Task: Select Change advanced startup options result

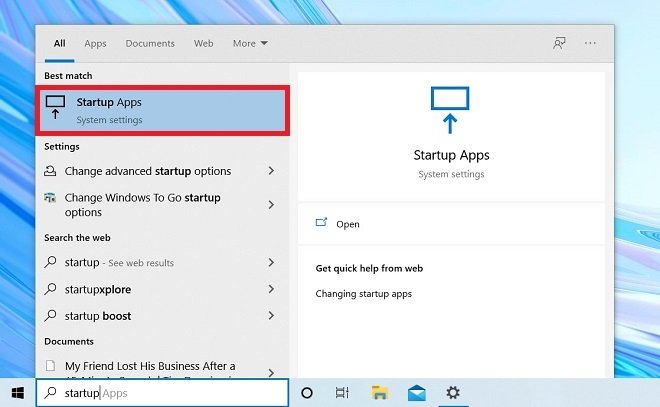Action: tap(162, 171)
